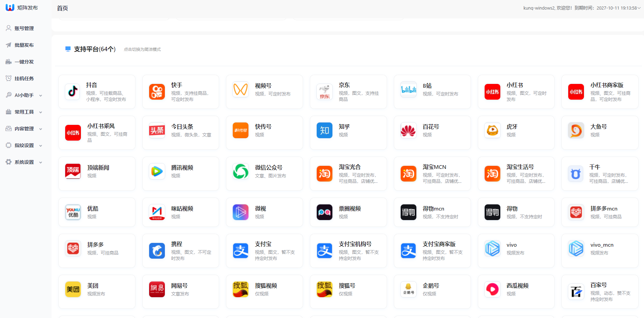Select the 搜狐号 platform name
This screenshot has height=318, width=644.
pyautogui.click(x=347, y=286)
